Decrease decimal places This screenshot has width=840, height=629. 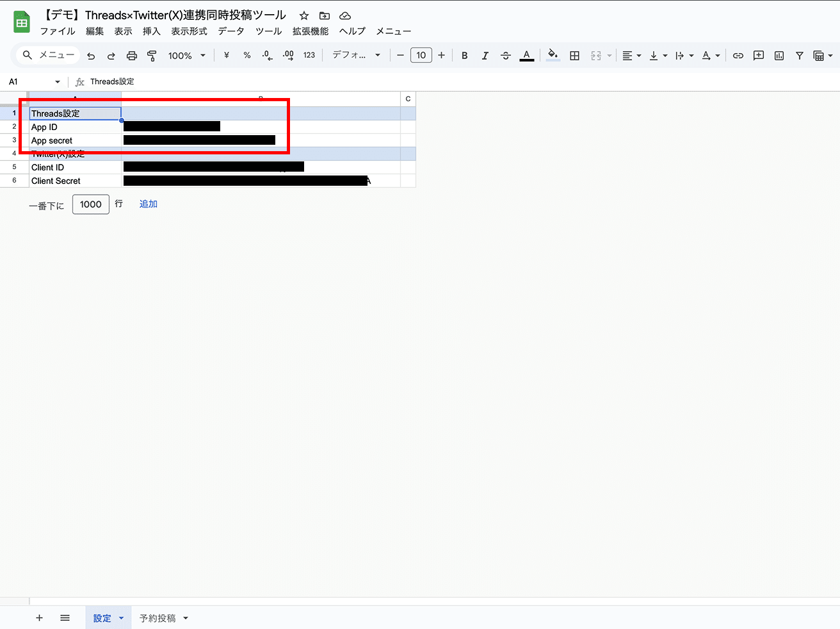click(x=268, y=56)
